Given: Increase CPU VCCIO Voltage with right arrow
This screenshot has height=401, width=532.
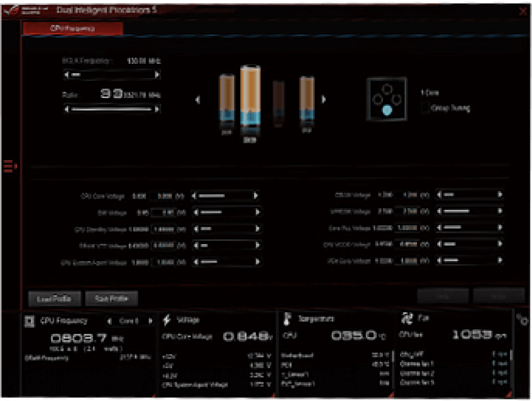Looking at the screenshot, I should tap(500, 243).
